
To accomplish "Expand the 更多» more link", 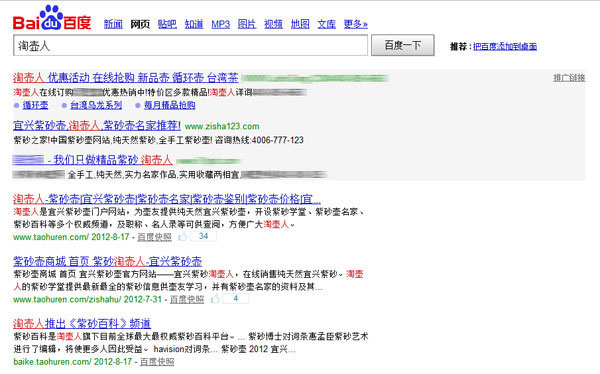I will (355, 24).
